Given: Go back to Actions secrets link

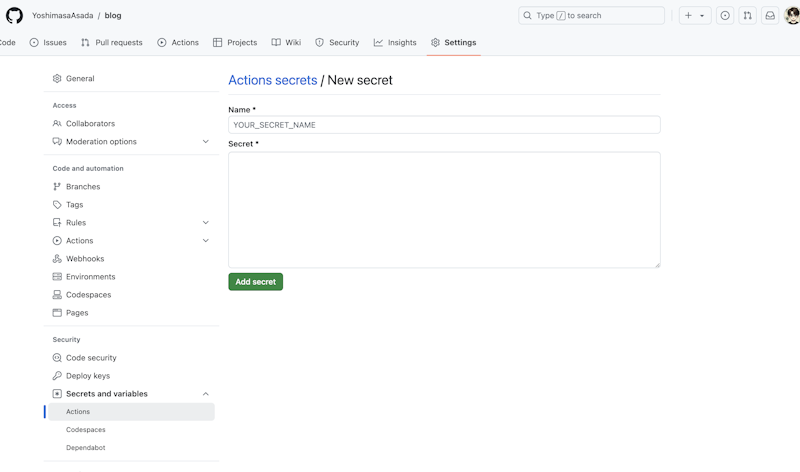Looking at the screenshot, I should click(x=272, y=80).
